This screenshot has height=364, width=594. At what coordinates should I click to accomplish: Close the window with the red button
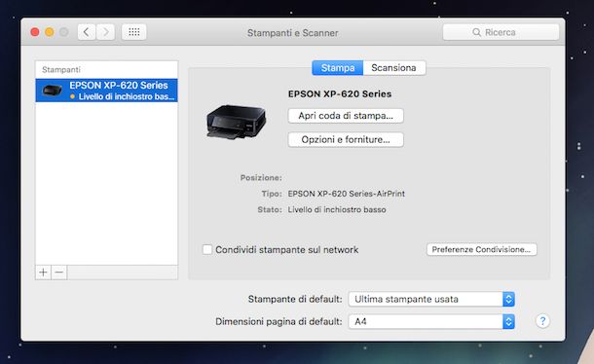[x=35, y=32]
